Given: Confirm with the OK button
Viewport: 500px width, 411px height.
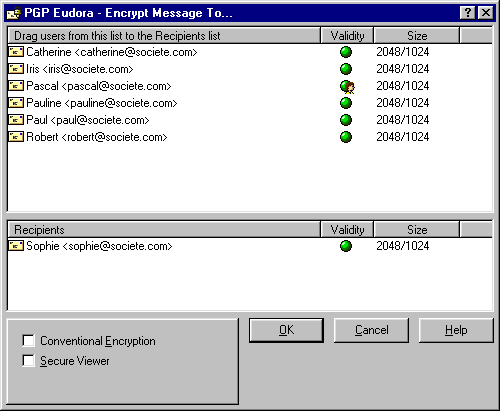Looking at the screenshot, I should pos(286,330).
